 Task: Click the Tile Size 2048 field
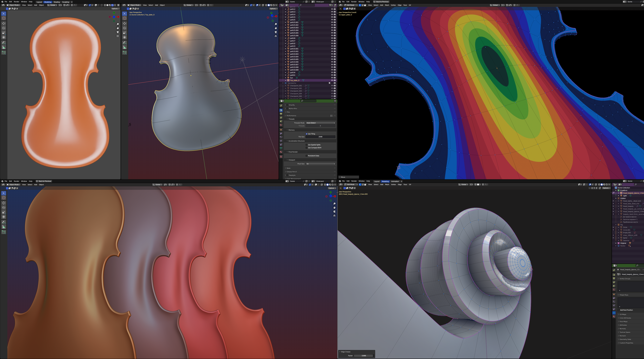tap(320, 137)
